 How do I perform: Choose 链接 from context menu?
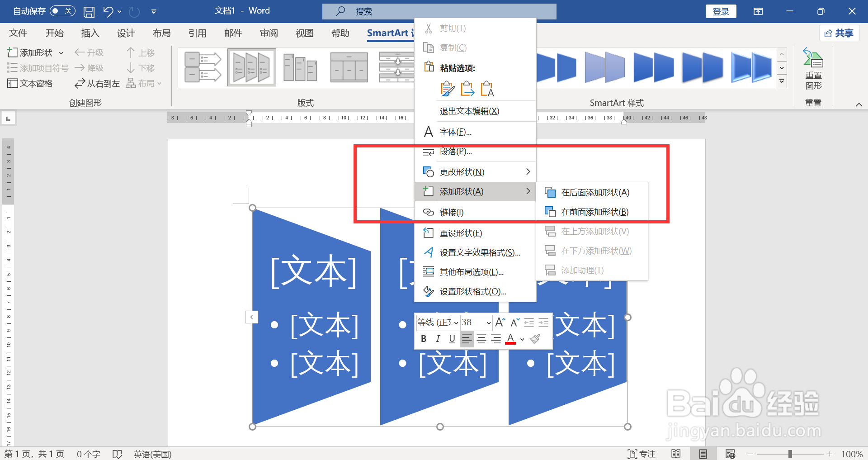pyautogui.click(x=475, y=212)
